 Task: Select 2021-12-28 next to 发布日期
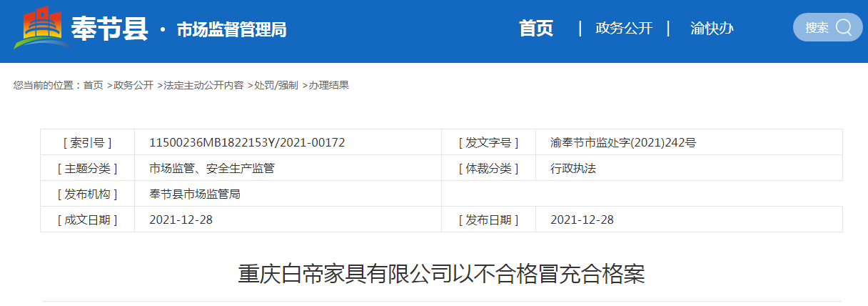582,219
